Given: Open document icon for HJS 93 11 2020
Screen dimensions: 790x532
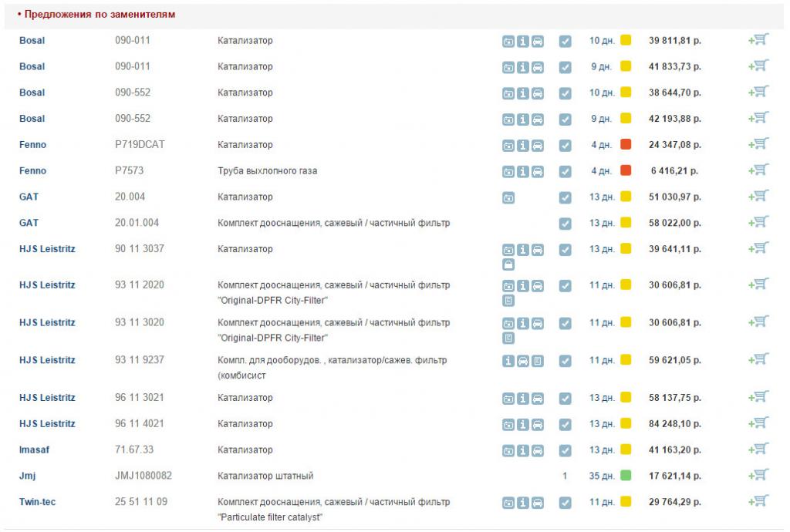Looking at the screenshot, I should (508, 301).
